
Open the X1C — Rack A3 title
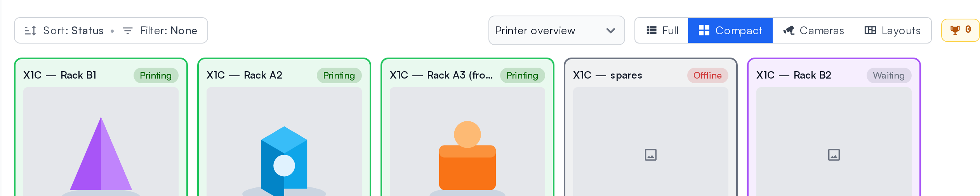point(441,75)
